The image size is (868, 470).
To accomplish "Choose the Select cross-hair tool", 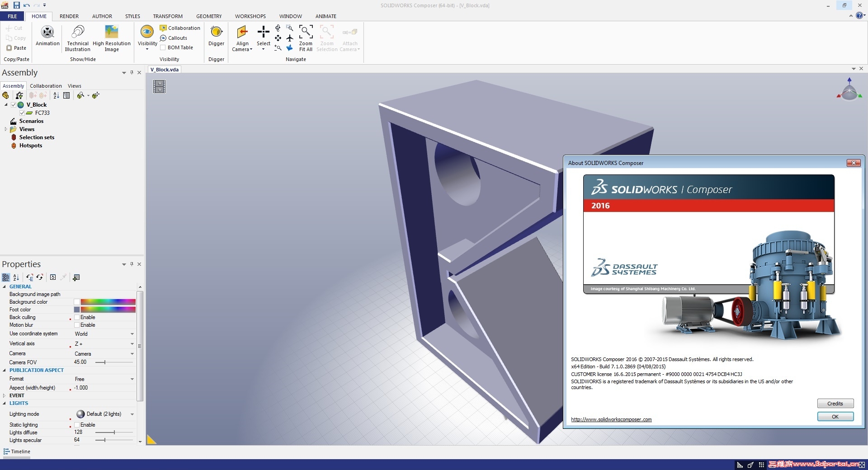I will [263, 32].
